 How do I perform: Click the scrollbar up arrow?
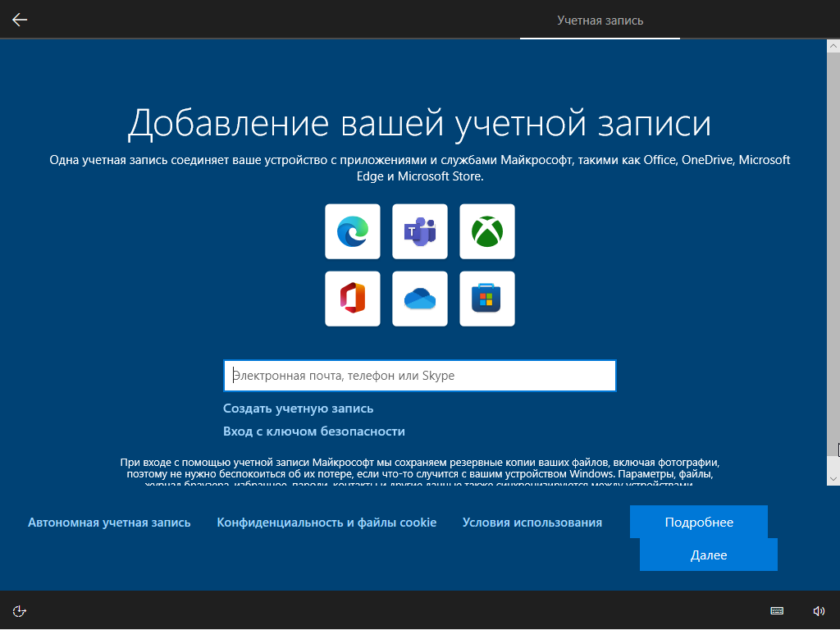click(x=833, y=46)
